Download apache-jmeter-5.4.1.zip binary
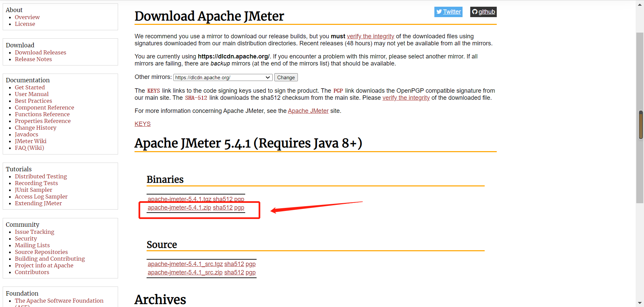The image size is (644, 307). pyautogui.click(x=179, y=208)
